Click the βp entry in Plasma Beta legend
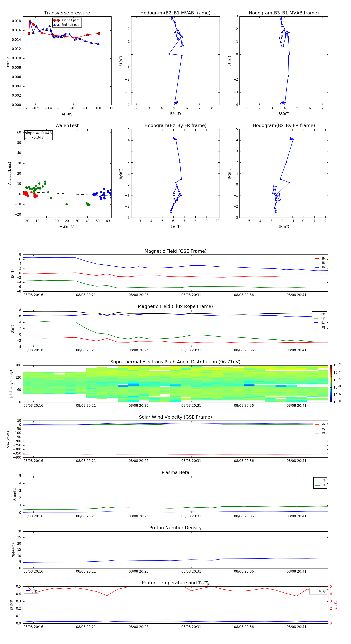The image size is (351, 644). 320,480
